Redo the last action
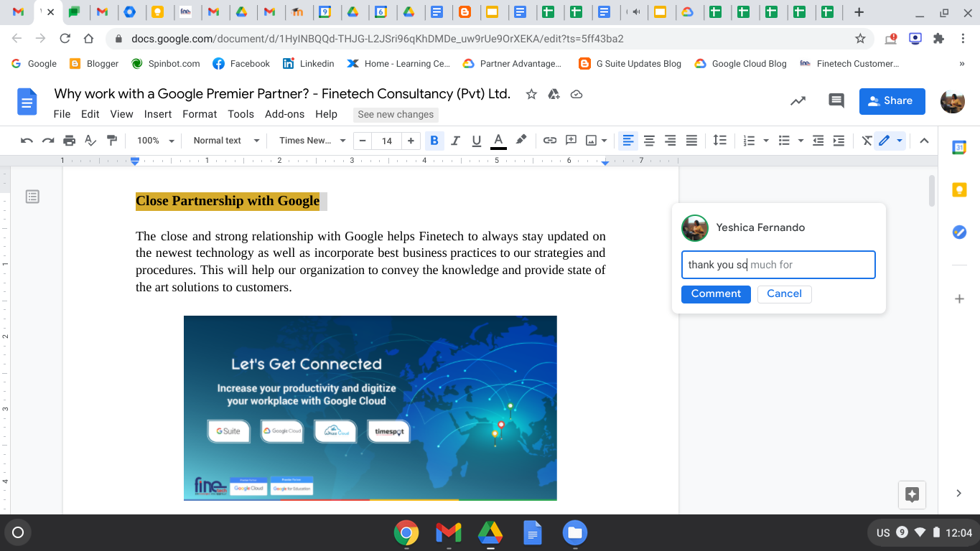 tap(47, 141)
